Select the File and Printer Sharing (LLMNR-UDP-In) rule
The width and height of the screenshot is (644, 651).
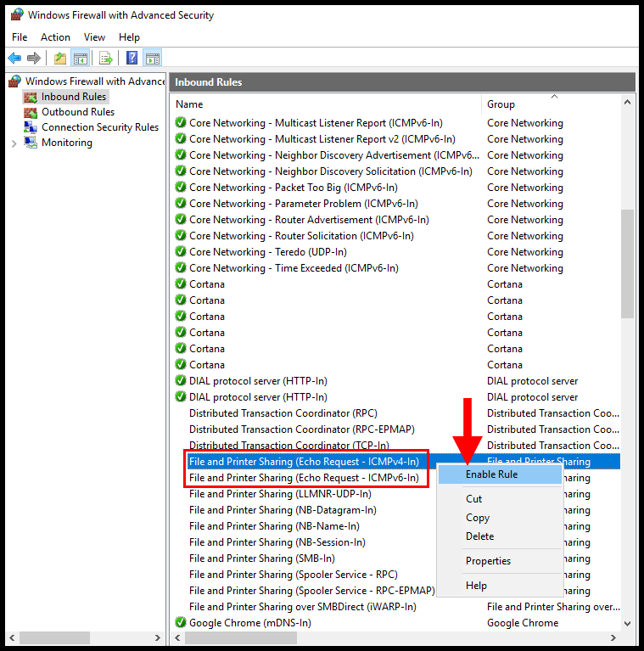[x=280, y=494]
